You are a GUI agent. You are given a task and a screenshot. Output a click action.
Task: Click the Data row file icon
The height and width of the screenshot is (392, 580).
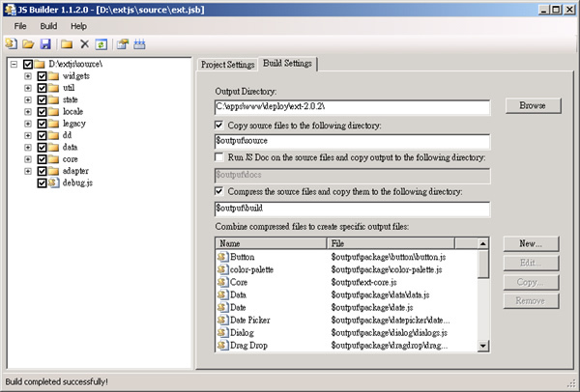tap(223, 294)
